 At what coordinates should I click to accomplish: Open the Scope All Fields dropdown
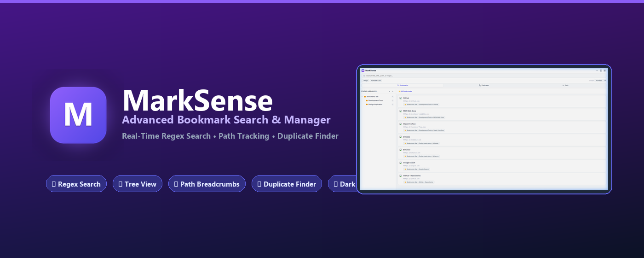(601, 81)
